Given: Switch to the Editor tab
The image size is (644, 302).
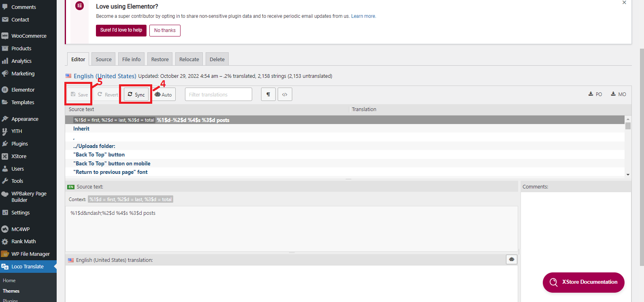Looking at the screenshot, I should [x=78, y=59].
